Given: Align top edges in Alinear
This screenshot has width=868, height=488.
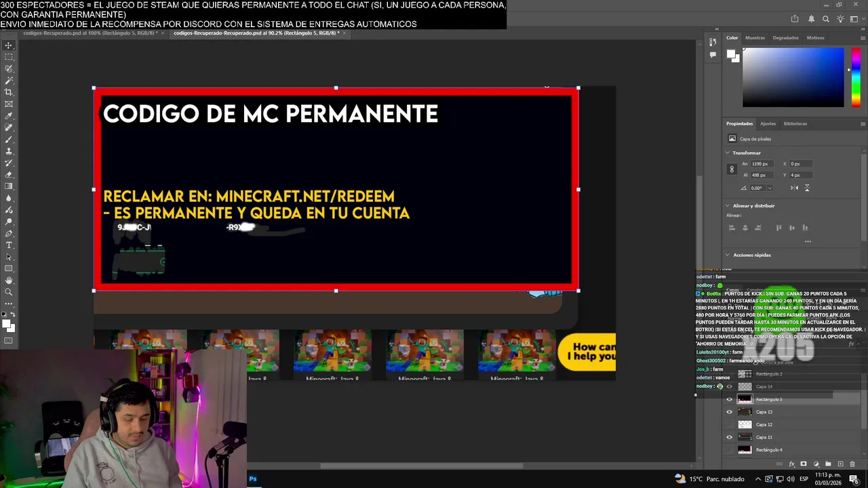Looking at the screenshot, I should [778, 228].
